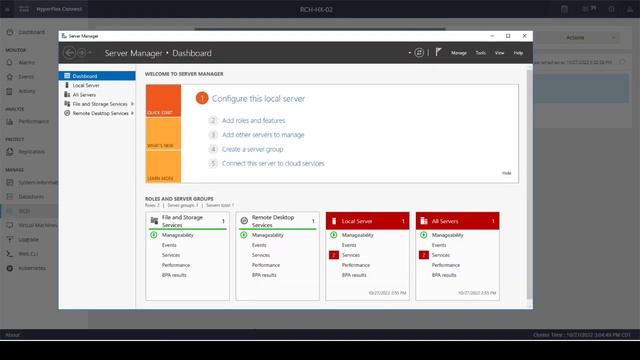Click the All Servers sidebar icon
The width and height of the screenshot is (640, 360).
coord(67,95)
